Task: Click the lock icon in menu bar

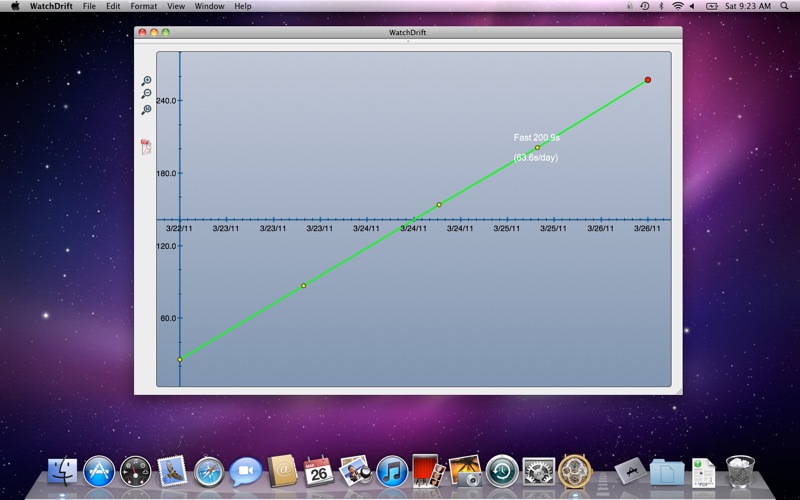Action: click(631, 6)
